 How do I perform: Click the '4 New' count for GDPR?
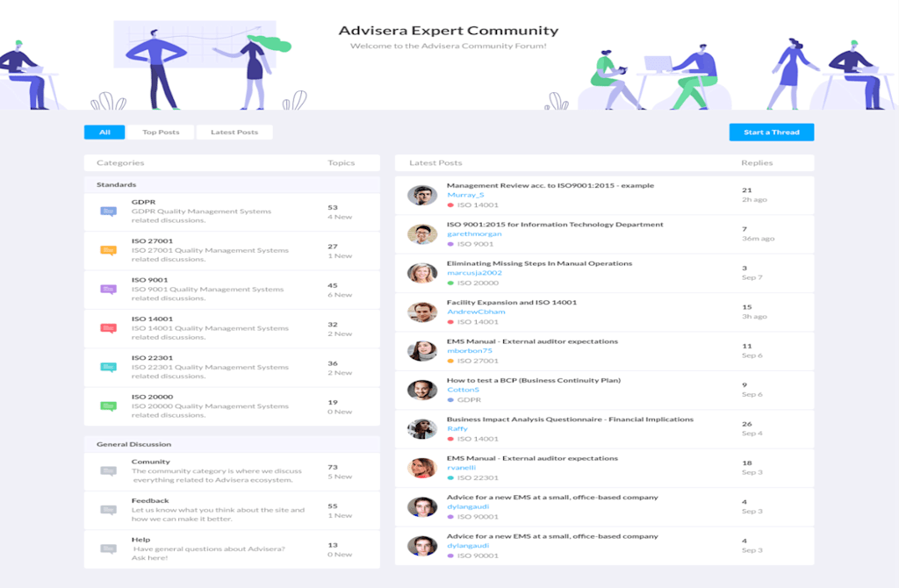(x=340, y=217)
